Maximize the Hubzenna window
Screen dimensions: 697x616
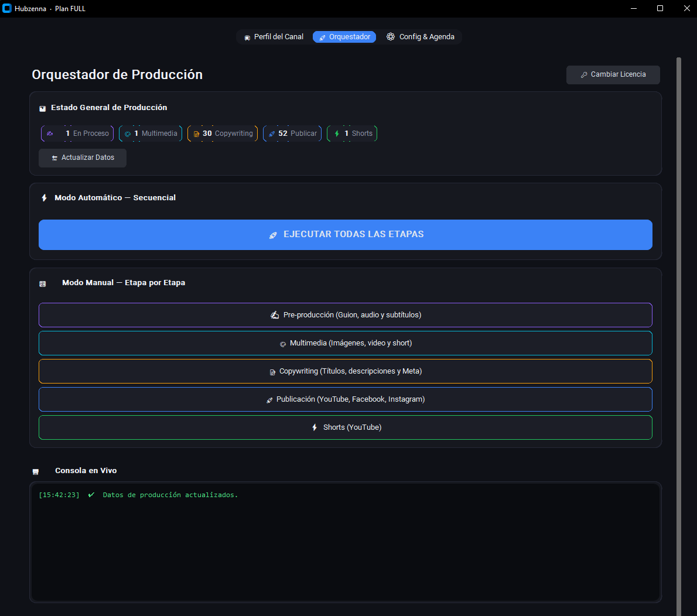[660, 8]
